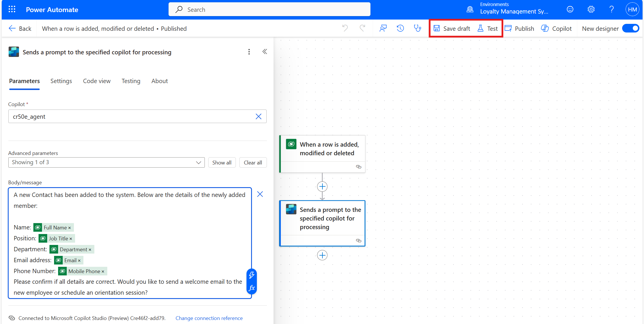Click the send feedback person icon
Screen dimensions: 644x324
coord(383,28)
